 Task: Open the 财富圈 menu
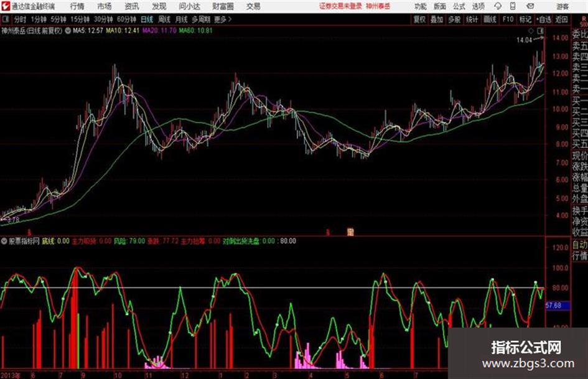coord(223,6)
